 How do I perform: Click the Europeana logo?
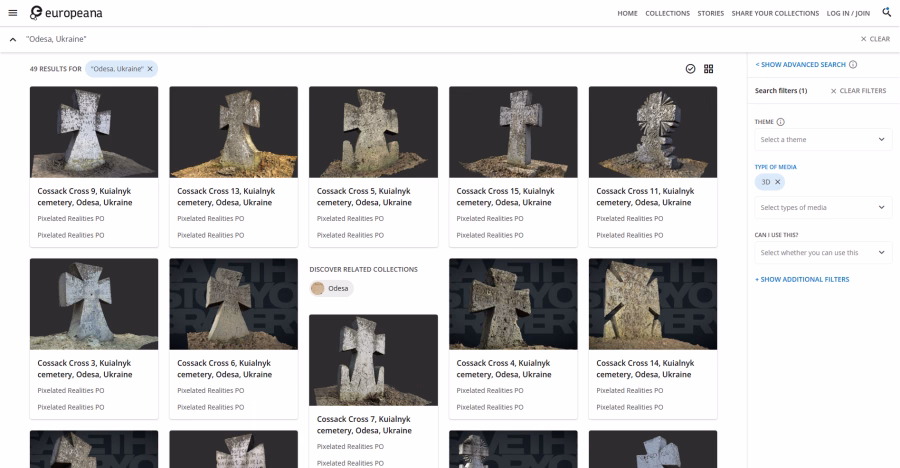pyautogui.click(x=66, y=13)
